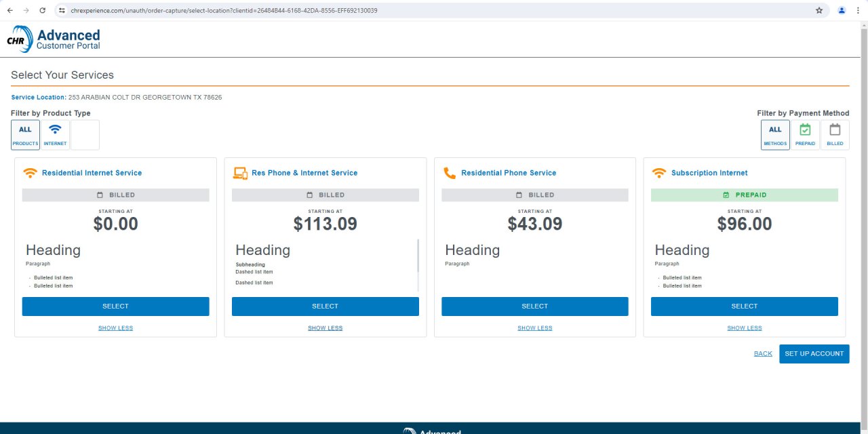Collapse Residential Internet Service with Show Less

[x=115, y=328]
